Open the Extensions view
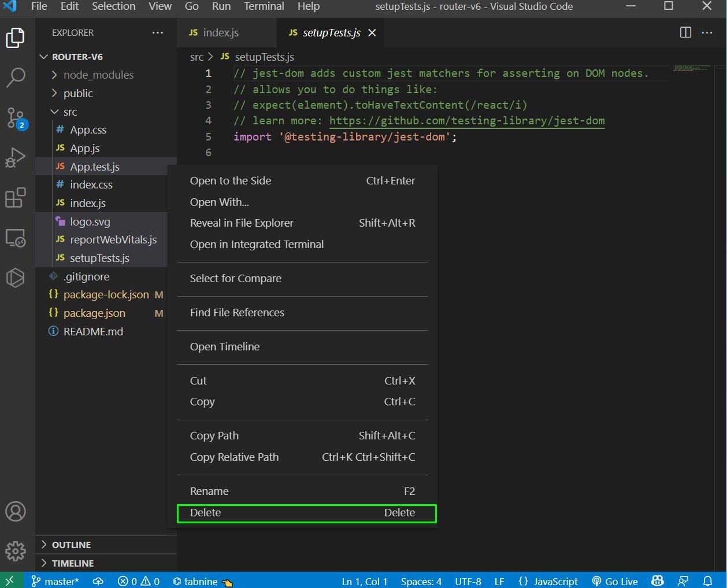Screen dimensions: 727x588 coord(16,197)
